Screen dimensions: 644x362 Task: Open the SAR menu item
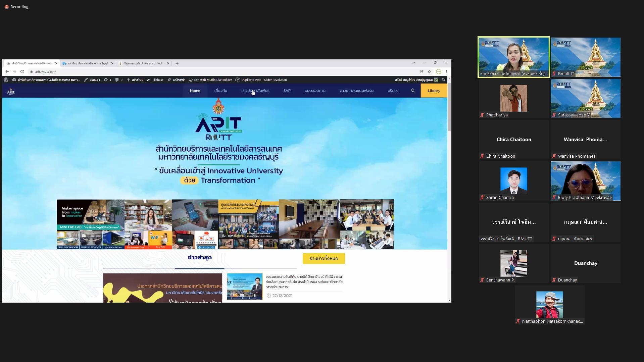(x=287, y=91)
